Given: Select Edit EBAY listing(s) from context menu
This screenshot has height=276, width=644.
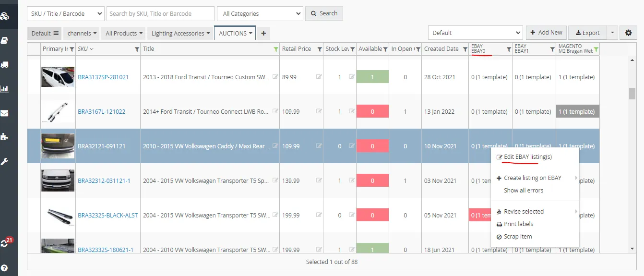Looking at the screenshot, I should (x=527, y=157).
